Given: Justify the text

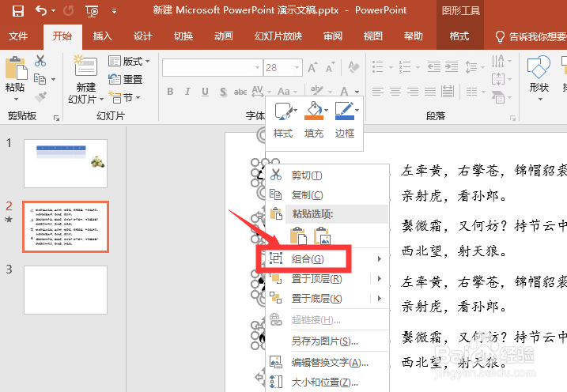Looking at the screenshot, I should [430, 92].
